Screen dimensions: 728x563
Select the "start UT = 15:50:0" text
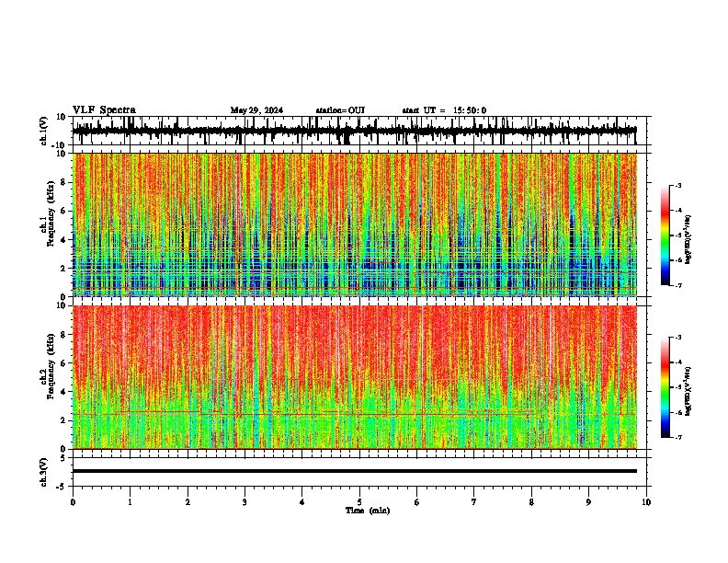click(444, 110)
